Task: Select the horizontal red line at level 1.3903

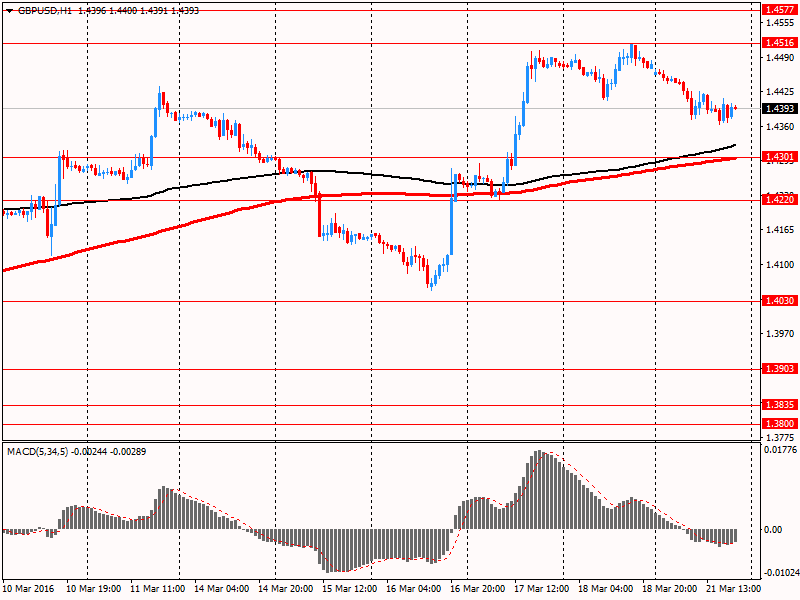Action: [382, 369]
